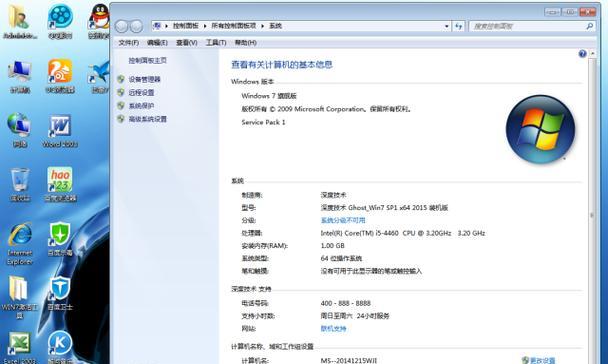Screen dimensions: 608x364
Task: Open the 联机支持 website link
Action: 333,328
